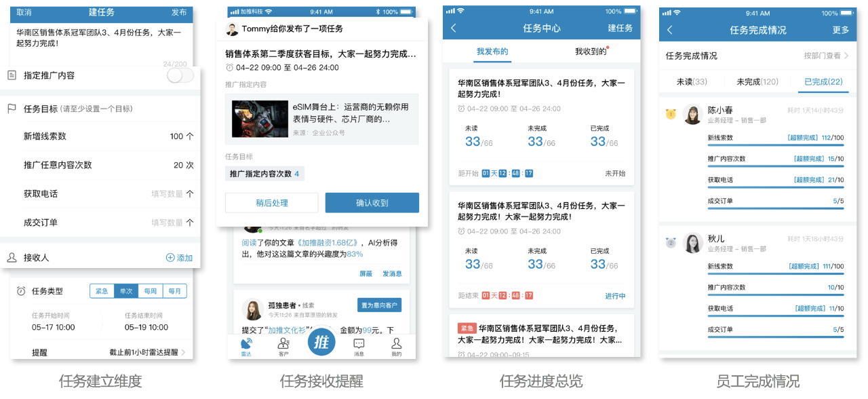The height and width of the screenshot is (399, 868).
Task: Click the wifi icon in 任务中心 status bar
Action: coord(460,12)
